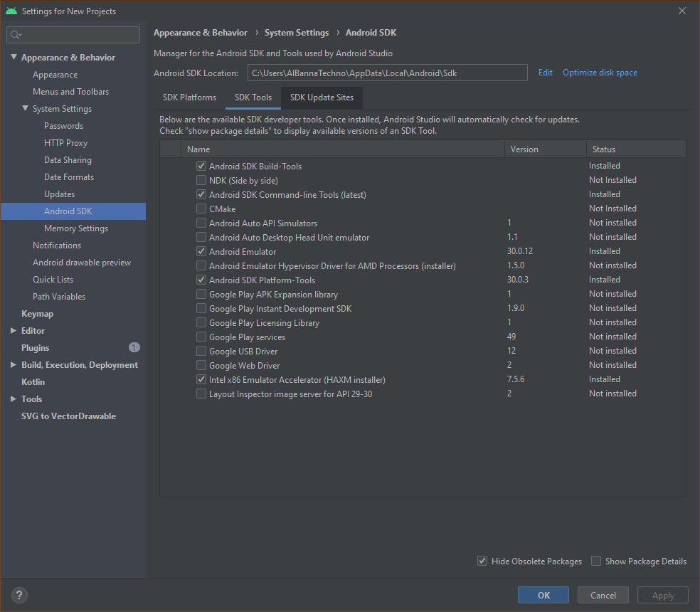Check Layout Inspector image server for API 29-30
This screenshot has height=612, width=700.
point(201,394)
